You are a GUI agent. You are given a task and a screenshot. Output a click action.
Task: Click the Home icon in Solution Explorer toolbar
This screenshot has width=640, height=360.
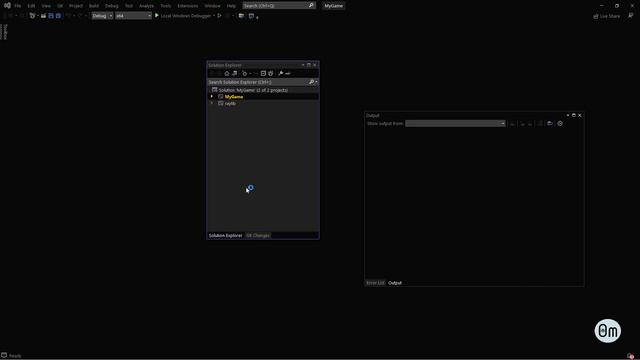coord(227,73)
